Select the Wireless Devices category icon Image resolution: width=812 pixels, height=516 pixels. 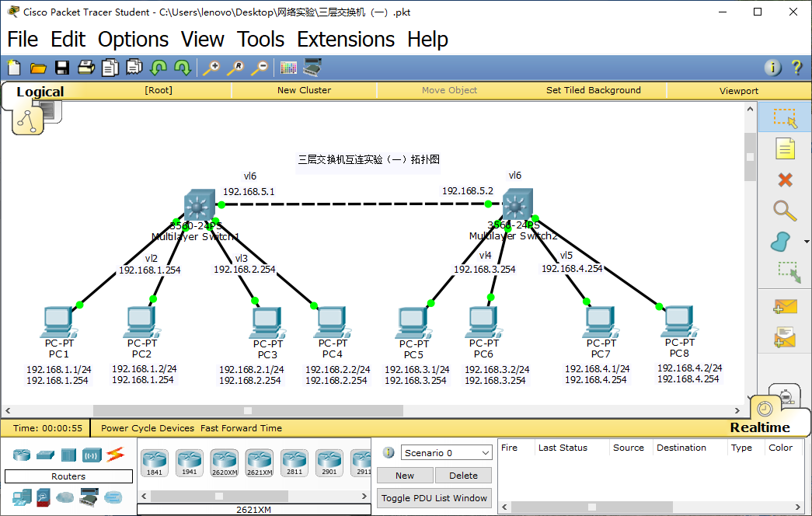click(92, 455)
